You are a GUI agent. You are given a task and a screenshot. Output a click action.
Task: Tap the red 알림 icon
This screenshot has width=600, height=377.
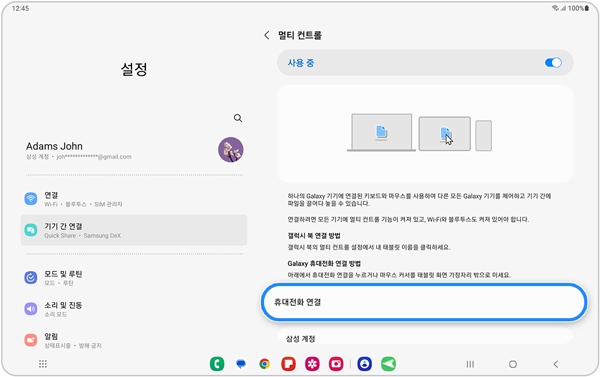[x=31, y=340]
